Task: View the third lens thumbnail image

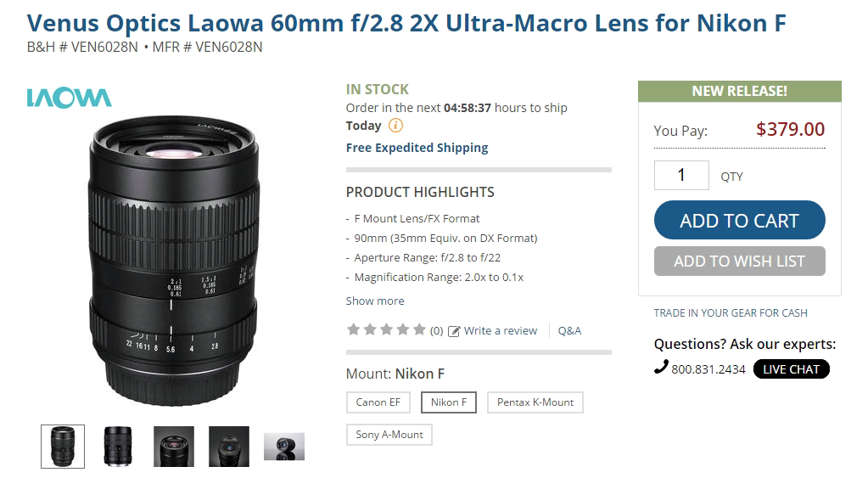Action: [x=174, y=447]
